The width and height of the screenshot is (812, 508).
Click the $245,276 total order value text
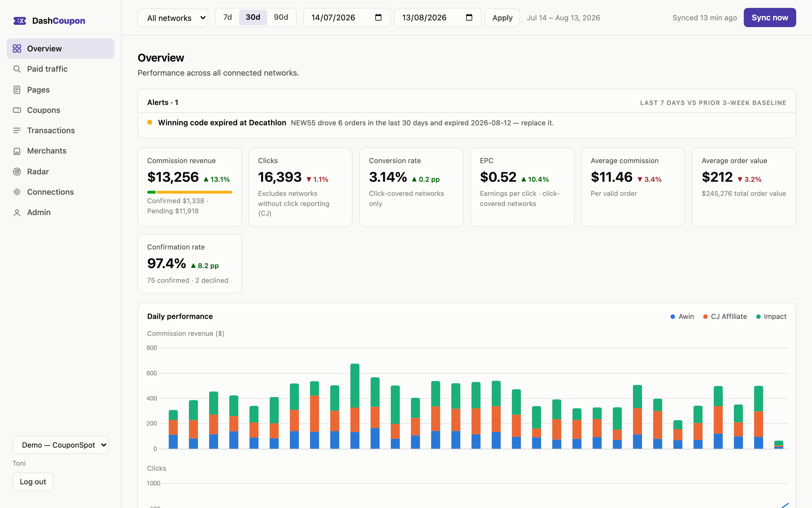coord(744,194)
